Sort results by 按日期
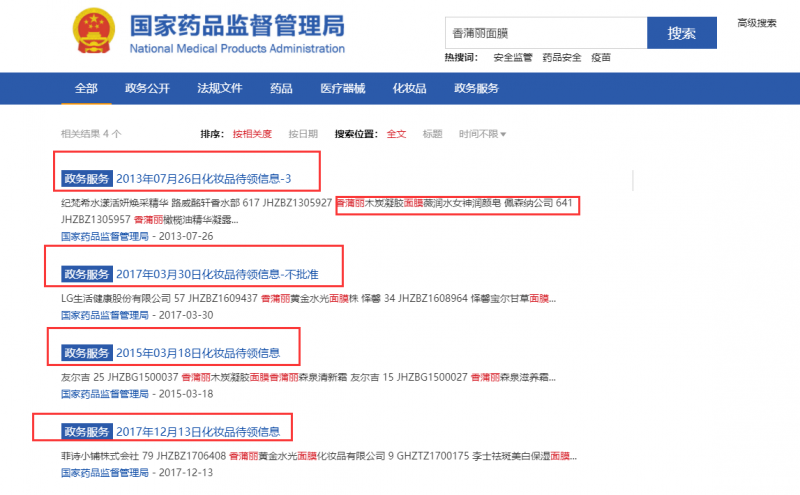800x495 pixels. 303,134
